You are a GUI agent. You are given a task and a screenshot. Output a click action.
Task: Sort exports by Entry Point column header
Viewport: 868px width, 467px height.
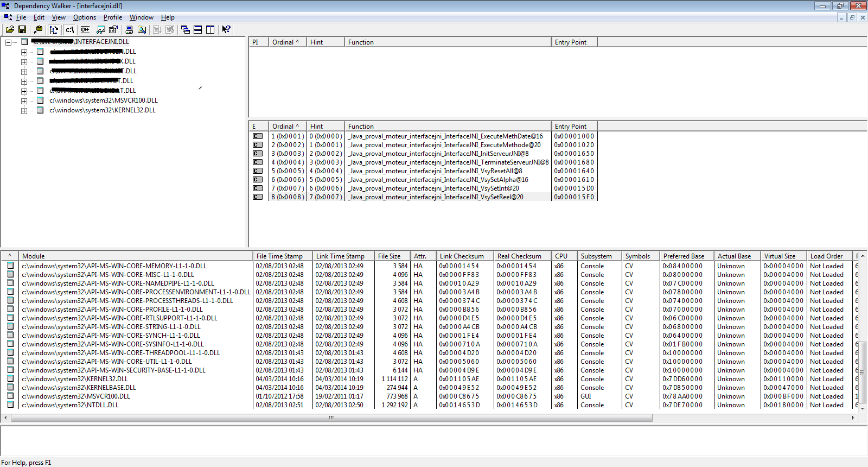574,126
